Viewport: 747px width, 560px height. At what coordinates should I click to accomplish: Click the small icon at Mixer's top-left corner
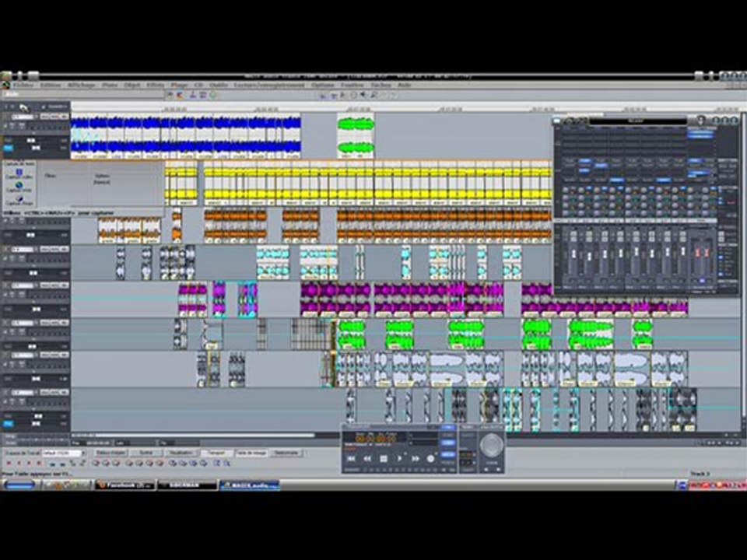pyautogui.click(x=557, y=121)
